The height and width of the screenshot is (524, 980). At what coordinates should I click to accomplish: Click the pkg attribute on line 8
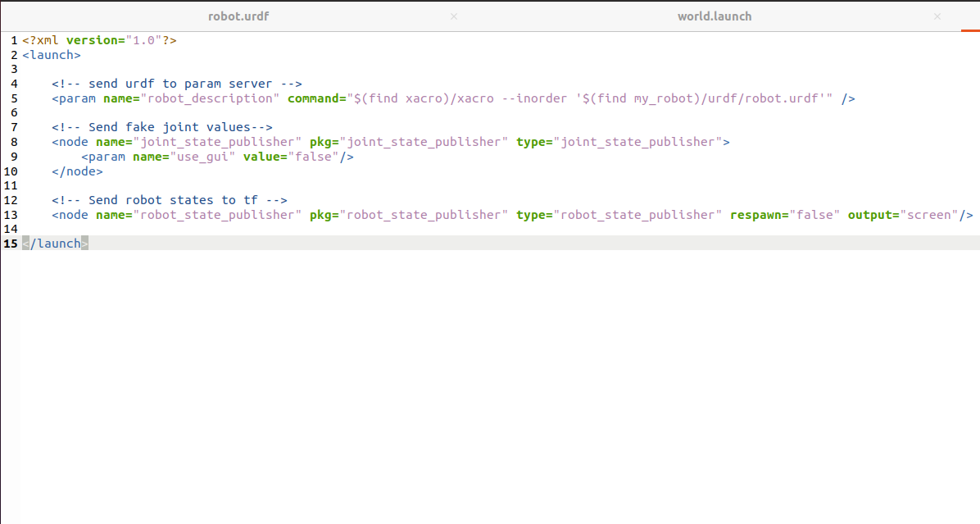click(409, 142)
